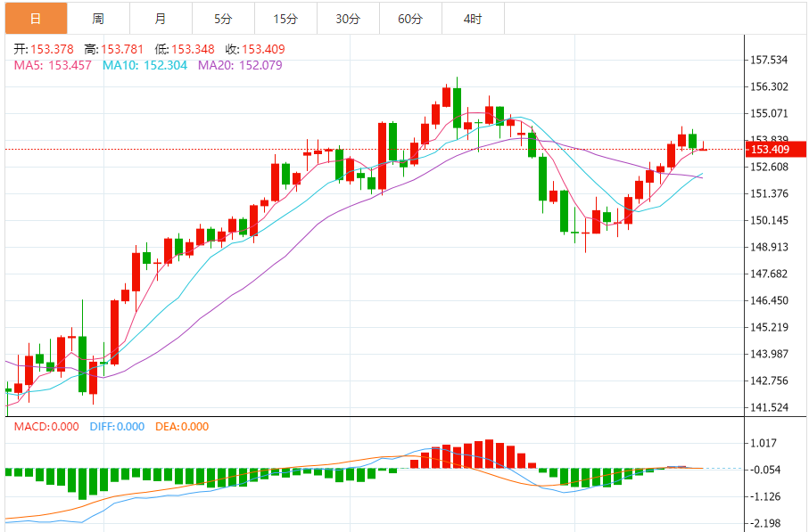Click the DIFF value label
809x532 pixels.
tap(117, 427)
